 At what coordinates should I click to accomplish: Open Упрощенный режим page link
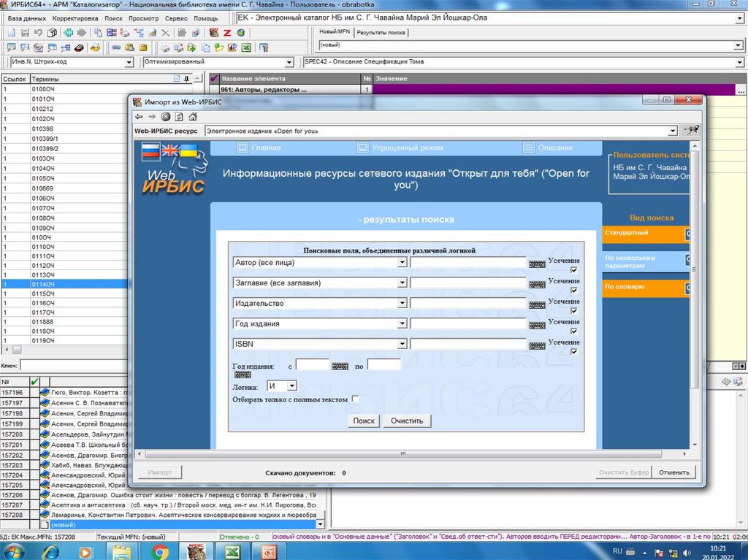click(x=408, y=148)
